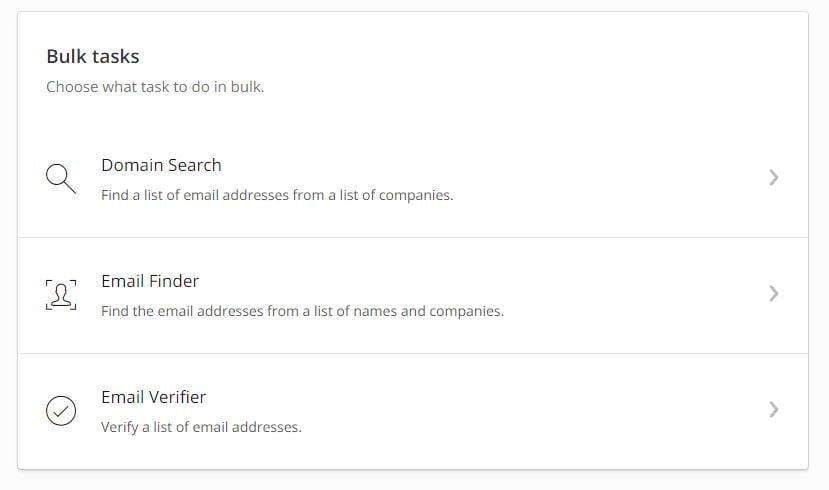Click divider line below Domain Search row
This screenshot has width=829, height=490.
click(413, 237)
